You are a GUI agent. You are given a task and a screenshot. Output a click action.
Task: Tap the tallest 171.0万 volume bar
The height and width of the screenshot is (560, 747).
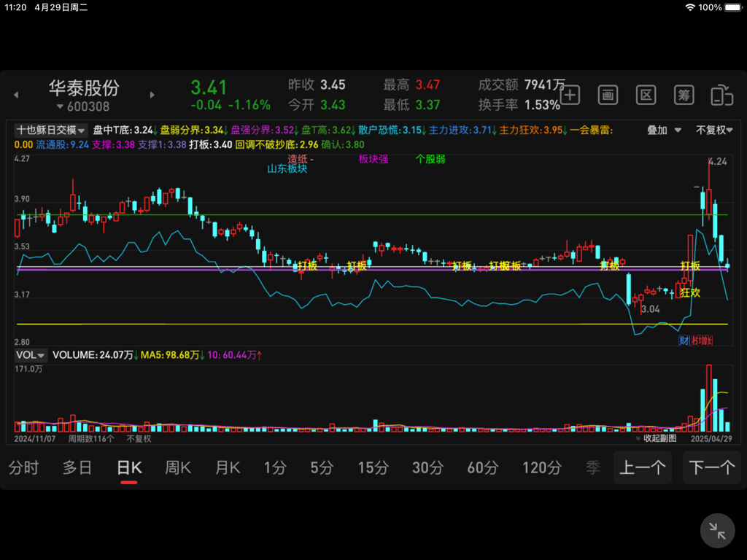pos(708,398)
